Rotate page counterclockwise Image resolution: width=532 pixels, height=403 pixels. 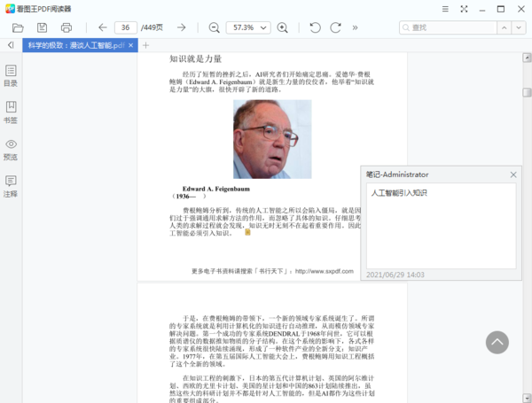(x=315, y=27)
